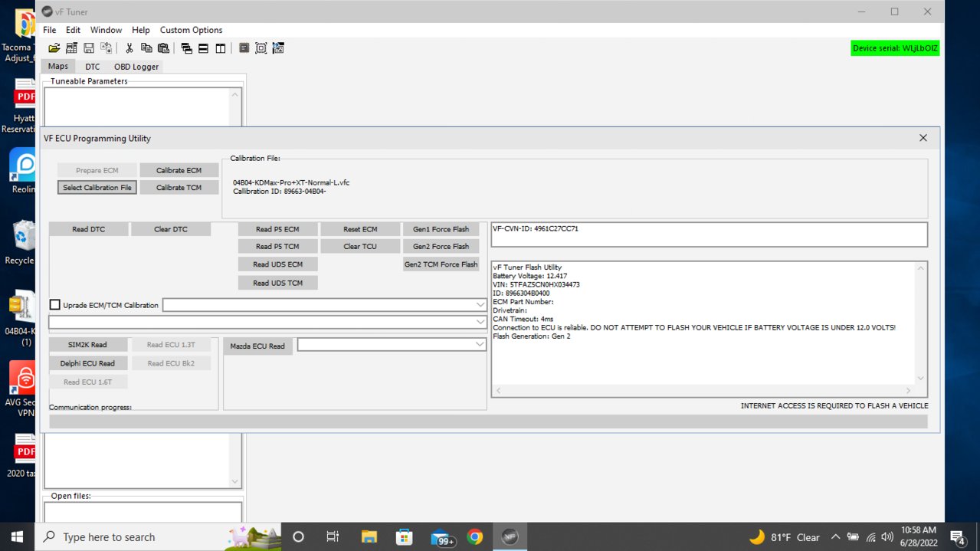Click the Delphi ECU Read button
Viewport: 980px width, 551px height.
coord(88,363)
